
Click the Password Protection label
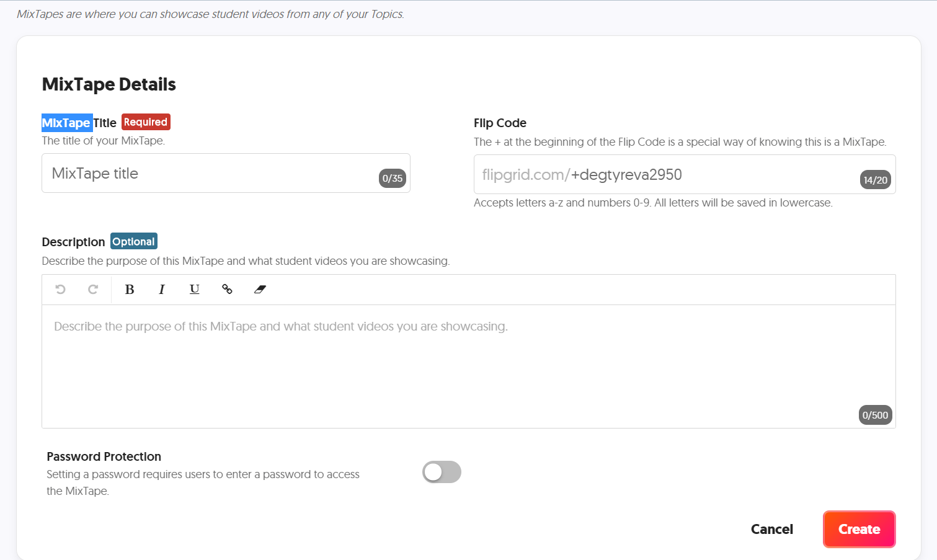click(104, 456)
